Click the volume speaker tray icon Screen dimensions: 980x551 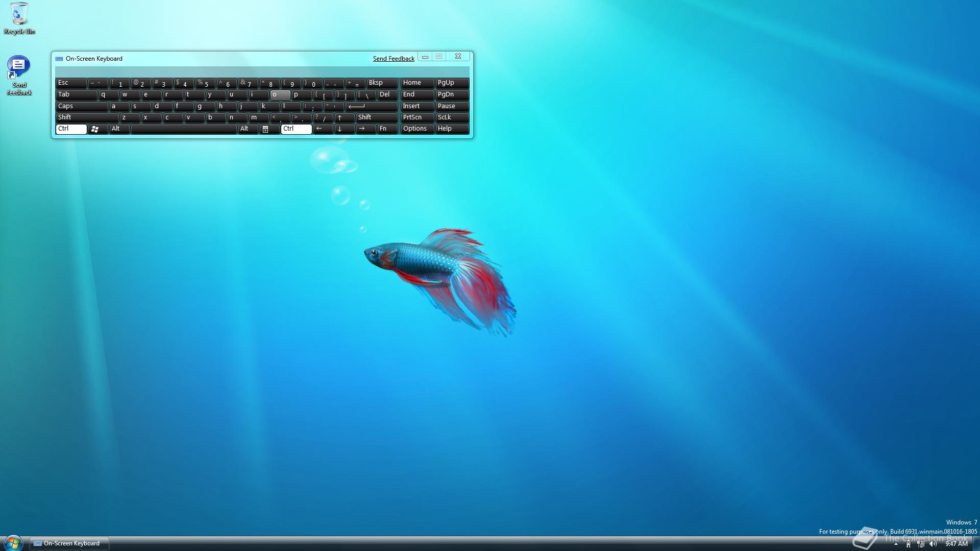[x=933, y=544]
